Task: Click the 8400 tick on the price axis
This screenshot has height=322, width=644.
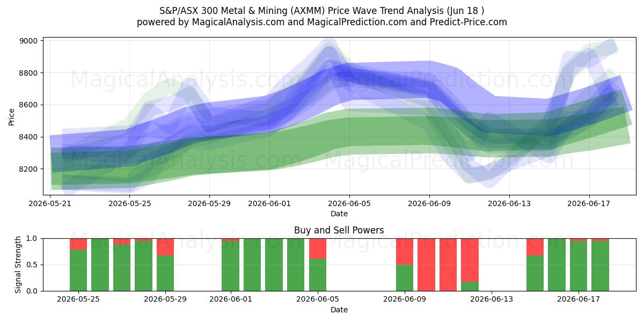Action: click(29, 137)
